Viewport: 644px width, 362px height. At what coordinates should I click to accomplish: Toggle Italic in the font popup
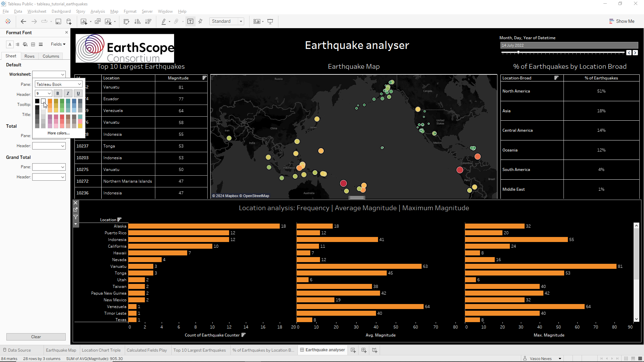click(x=68, y=94)
